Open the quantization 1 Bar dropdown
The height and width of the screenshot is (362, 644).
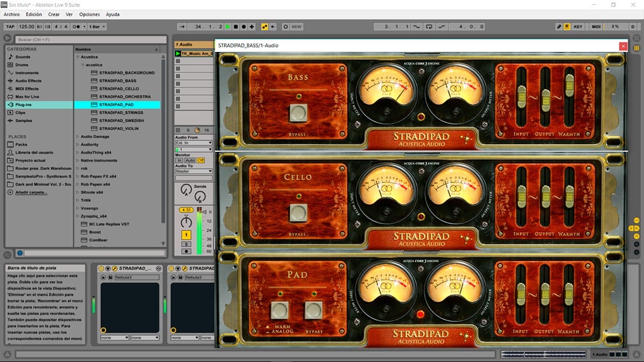(x=97, y=26)
